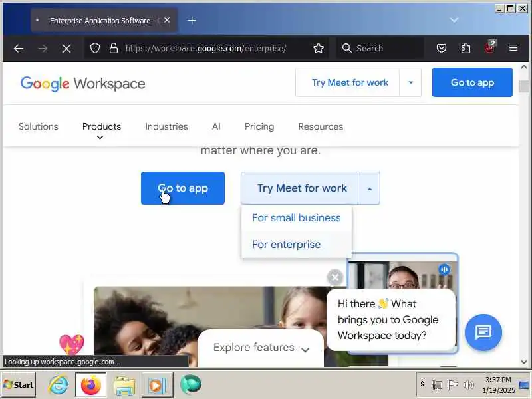Expand header Try Meet for work arrow
The image size is (532, 399).
pyautogui.click(x=410, y=82)
